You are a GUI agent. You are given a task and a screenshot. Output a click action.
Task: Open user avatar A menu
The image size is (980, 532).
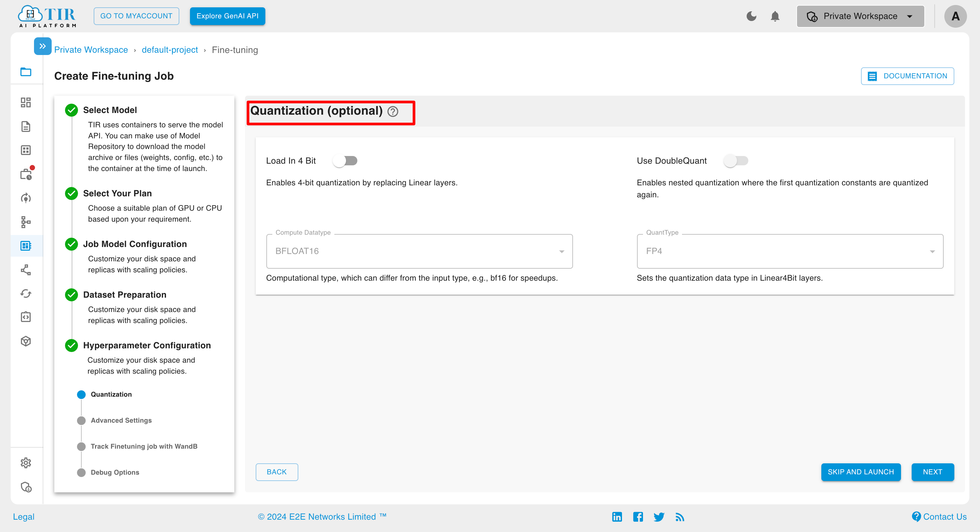tap(955, 16)
